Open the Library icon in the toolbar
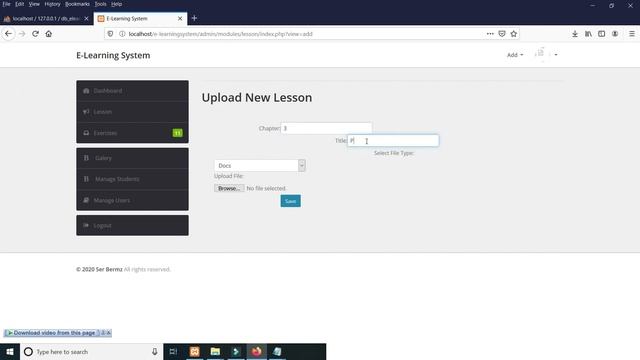640x360 pixels. (588, 34)
